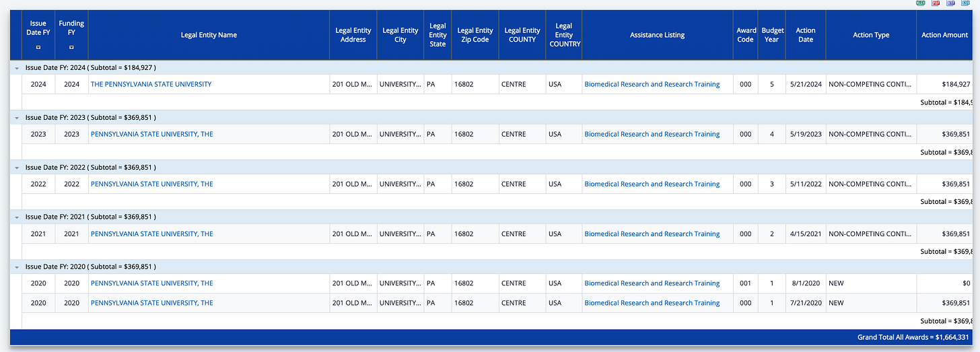Select the 5/19/2023 action date cell
Screen dimensions: 980x352
[806, 134]
